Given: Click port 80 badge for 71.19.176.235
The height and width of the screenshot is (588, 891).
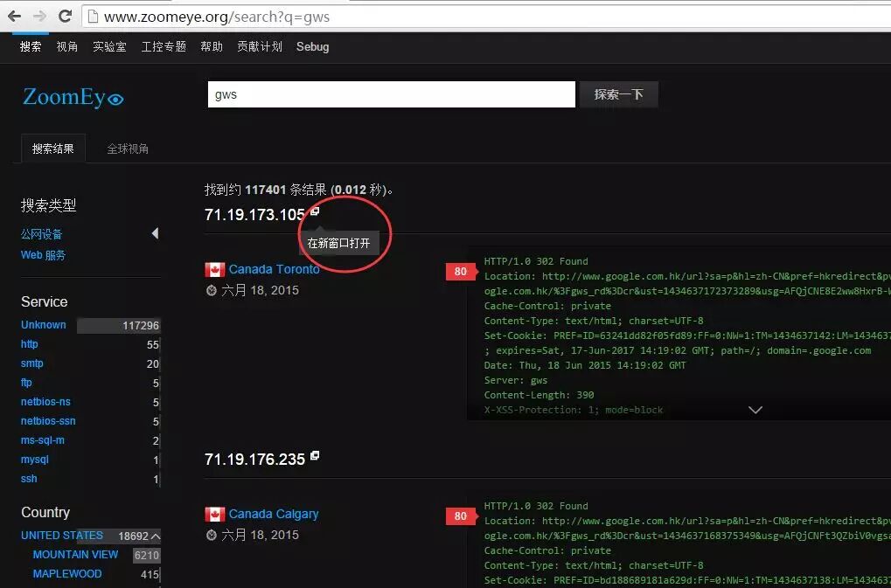Looking at the screenshot, I should pyautogui.click(x=460, y=515).
